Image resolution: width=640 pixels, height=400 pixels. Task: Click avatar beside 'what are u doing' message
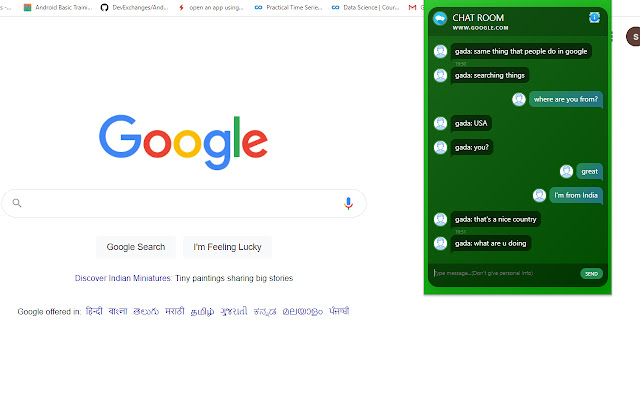click(440, 243)
